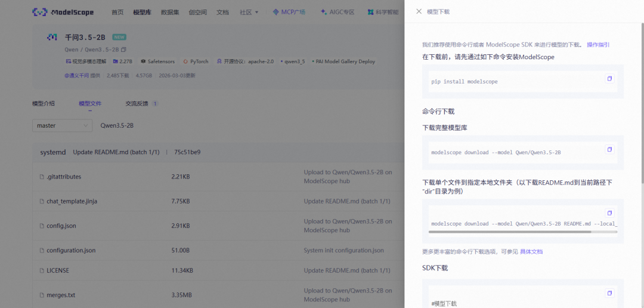
Task: Open the chat_template.jinja file
Action: point(72,202)
